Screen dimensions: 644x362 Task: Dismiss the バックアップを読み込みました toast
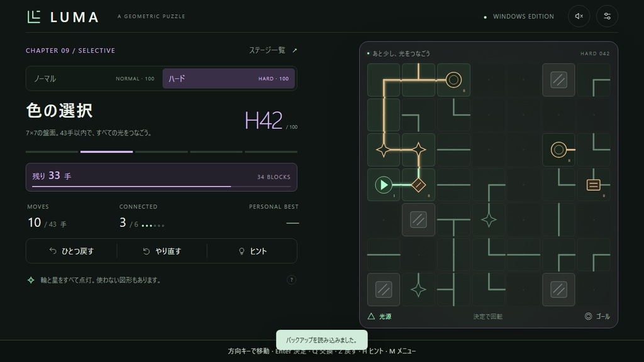(321, 340)
